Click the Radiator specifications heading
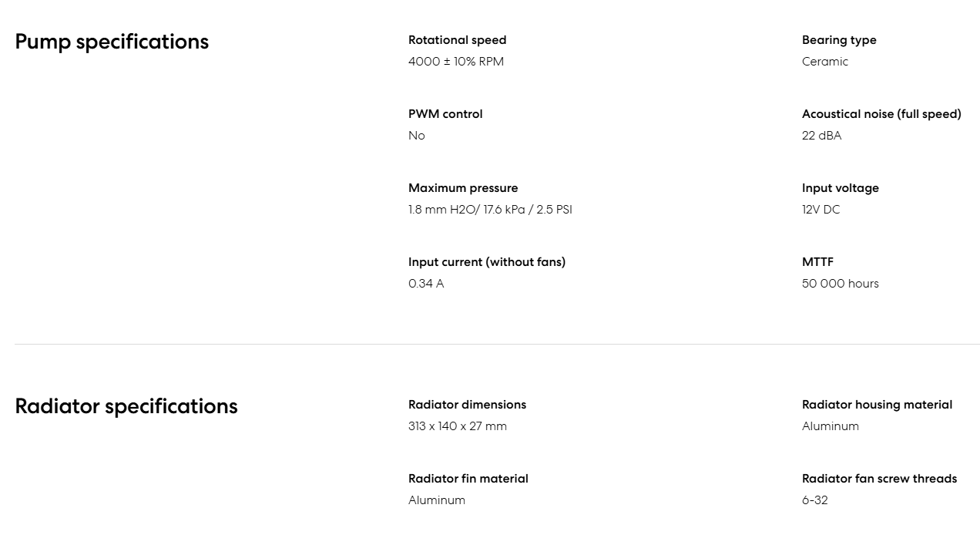Viewport: 980px width, 535px height. click(126, 406)
